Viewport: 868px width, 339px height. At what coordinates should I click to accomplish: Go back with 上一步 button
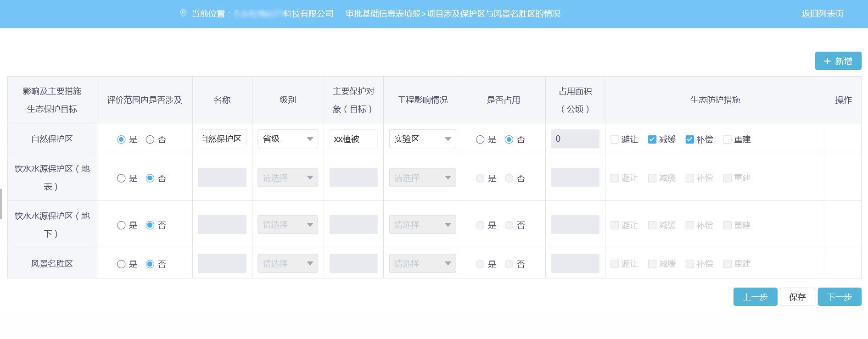[x=755, y=297]
